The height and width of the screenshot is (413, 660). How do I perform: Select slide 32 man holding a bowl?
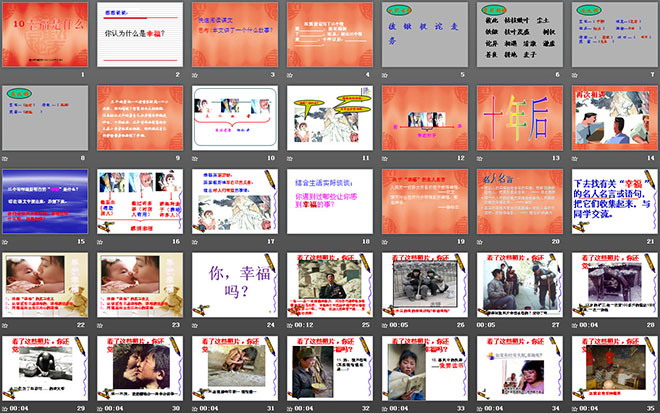click(x=330, y=368)
